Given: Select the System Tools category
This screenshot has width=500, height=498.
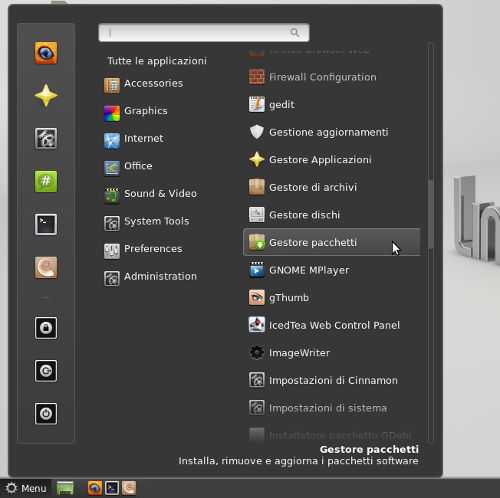Looking at the screenshot, I should (x=156, y=221).
